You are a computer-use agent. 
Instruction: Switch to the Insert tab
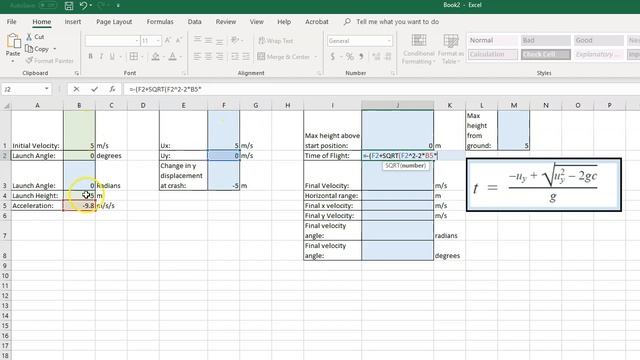73,22
